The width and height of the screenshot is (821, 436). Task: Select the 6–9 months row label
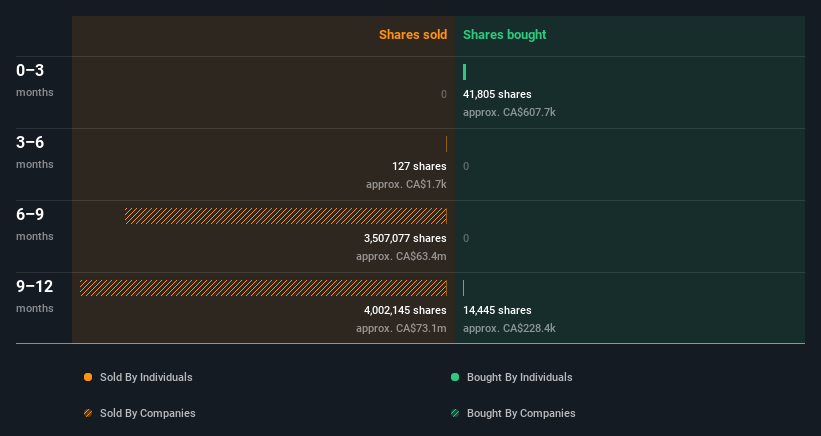tap(35, 225)
